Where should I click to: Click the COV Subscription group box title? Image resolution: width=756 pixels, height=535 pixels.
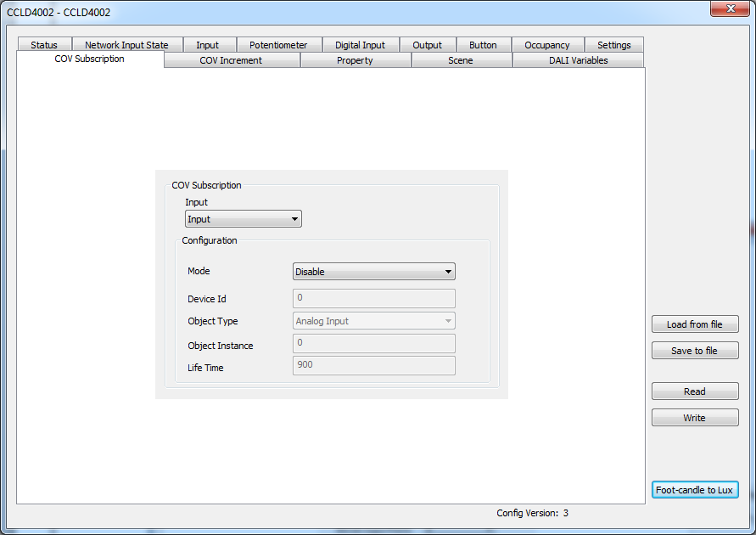tap(206, 185)
